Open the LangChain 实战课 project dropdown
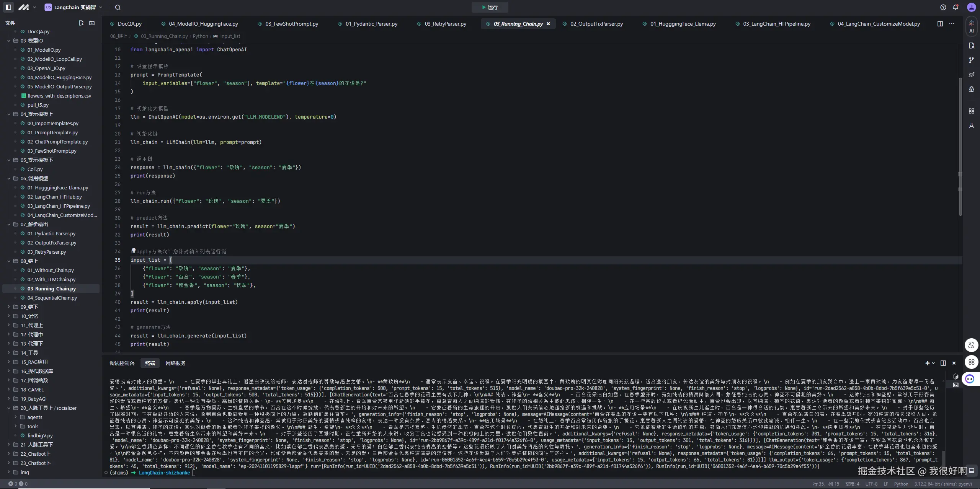 pos(74,7)
